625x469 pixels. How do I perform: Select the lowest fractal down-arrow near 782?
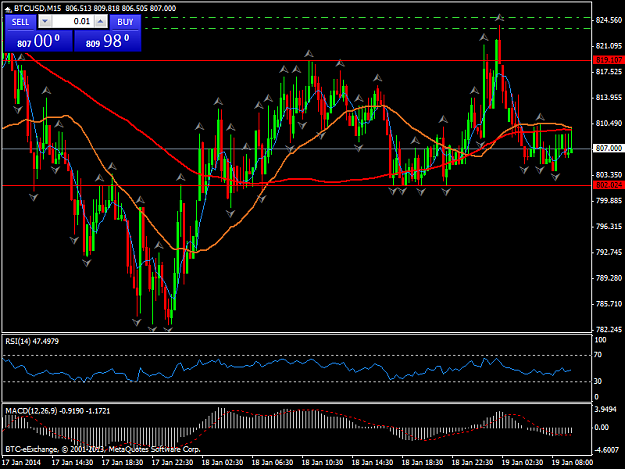[x=168, y=330]
